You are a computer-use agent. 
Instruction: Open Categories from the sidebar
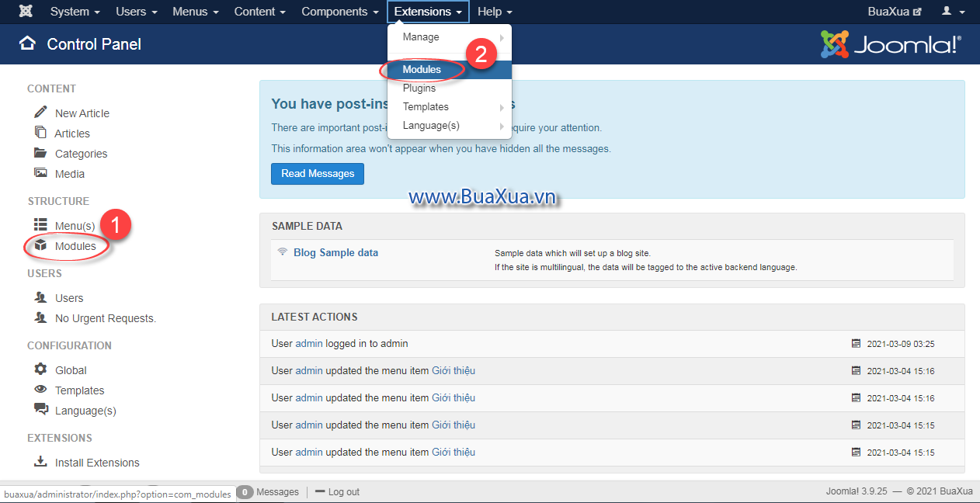[82, 154]
